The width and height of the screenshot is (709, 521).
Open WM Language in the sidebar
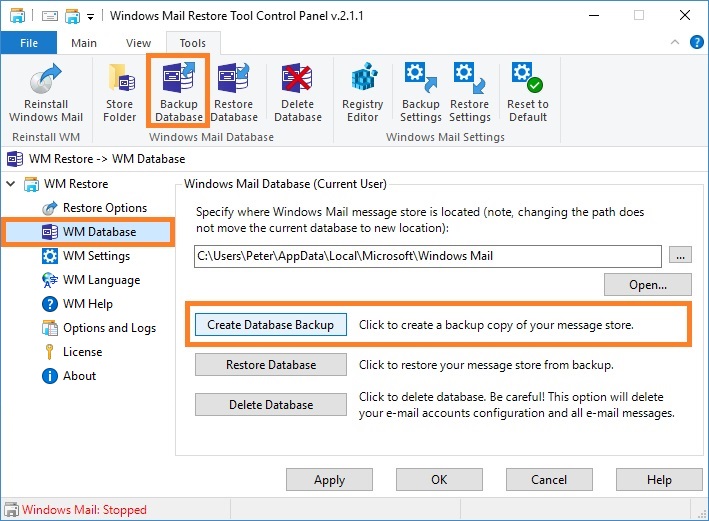click(x=101, y=280)
